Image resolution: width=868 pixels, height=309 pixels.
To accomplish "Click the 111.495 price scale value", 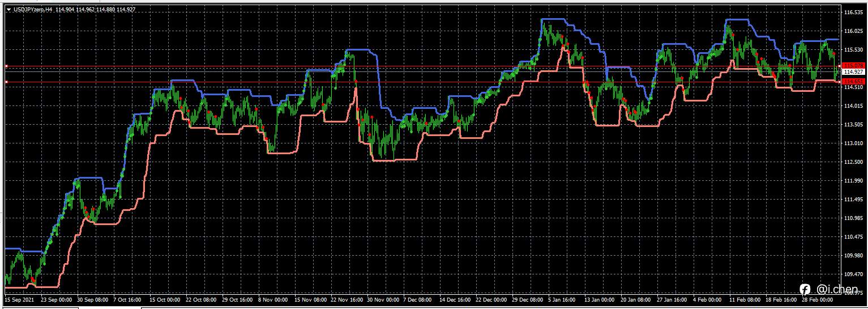I will coord(853,200).
